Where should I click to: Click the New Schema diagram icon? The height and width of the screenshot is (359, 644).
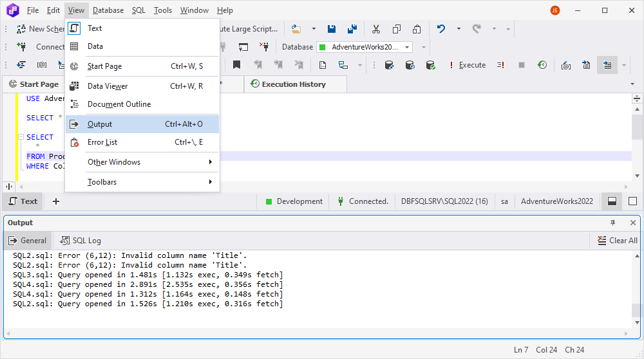pyautogui.click(x=21, y=29)
